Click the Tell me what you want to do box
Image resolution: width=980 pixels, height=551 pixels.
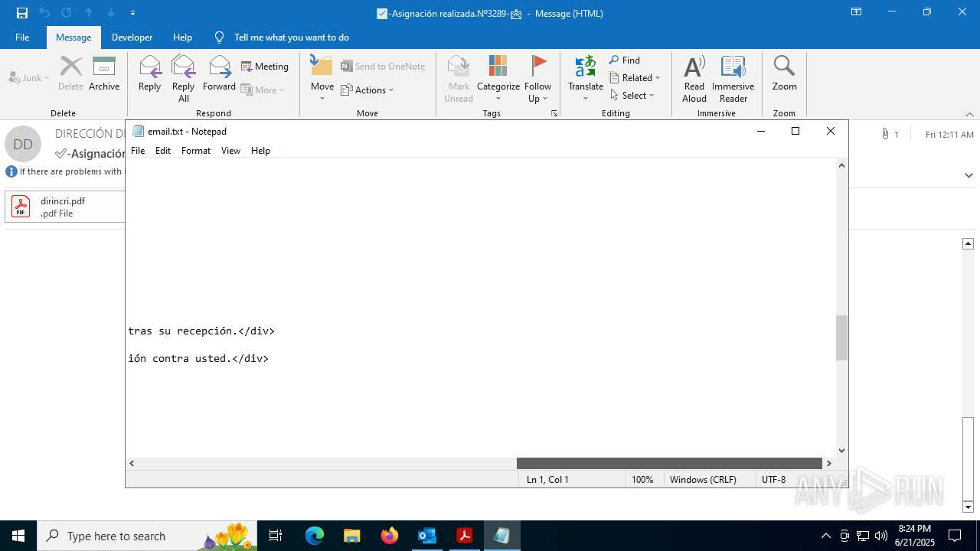point(291,37)
